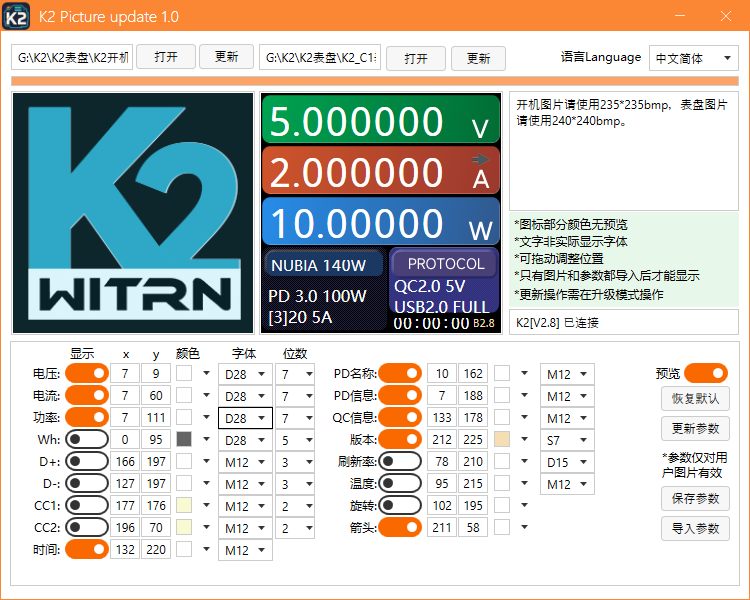Click the first 打开 button for boot image
Screen dimensions: 750x600
pyautogui.click(x=166, y=57)
